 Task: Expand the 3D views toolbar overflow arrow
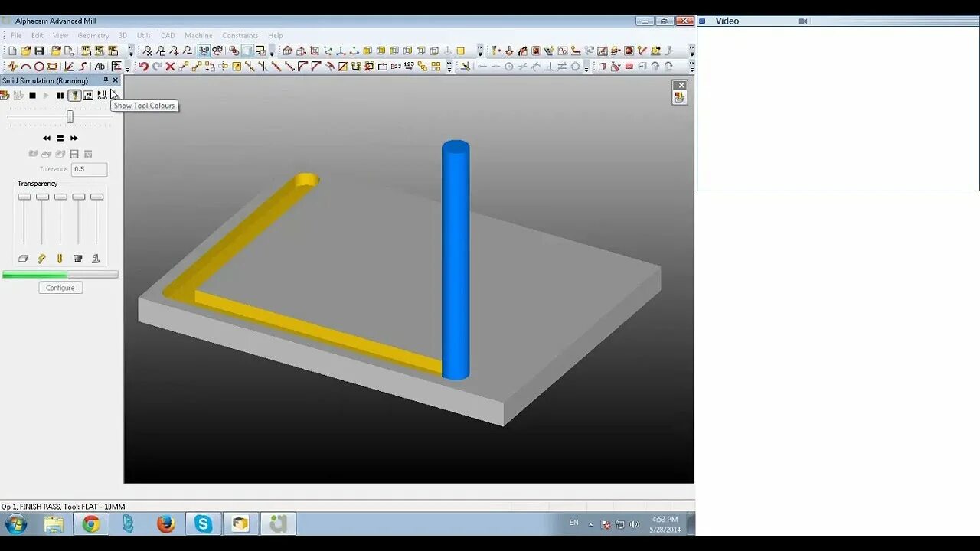(x=480, y=51)
